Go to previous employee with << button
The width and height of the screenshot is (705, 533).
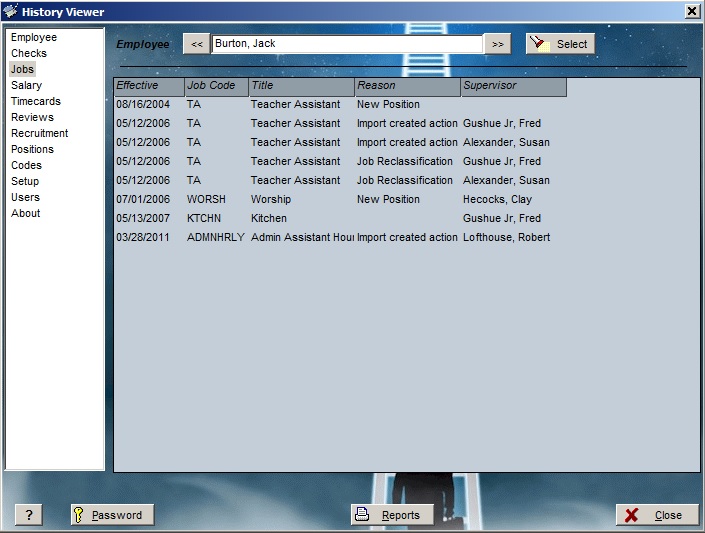coord(196,44)
